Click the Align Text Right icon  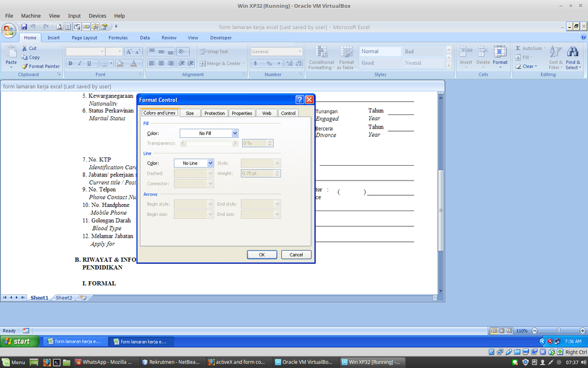click(x=171, y=64)
